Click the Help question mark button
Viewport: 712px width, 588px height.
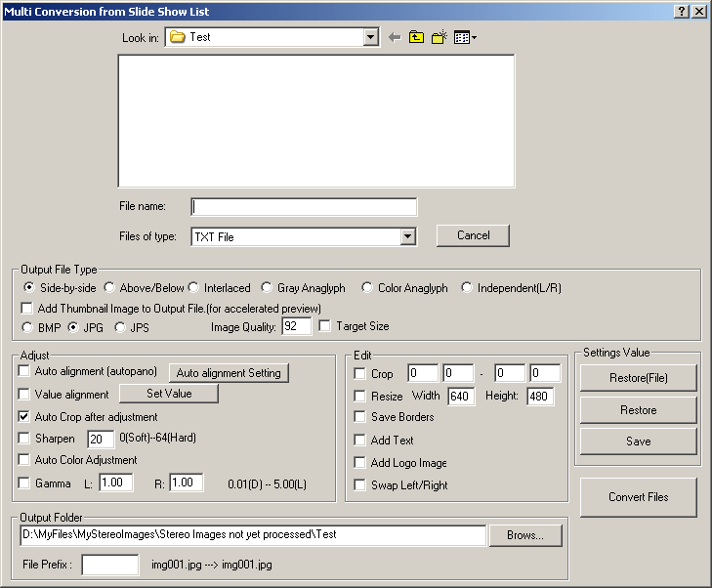click(x=681, y=11)
